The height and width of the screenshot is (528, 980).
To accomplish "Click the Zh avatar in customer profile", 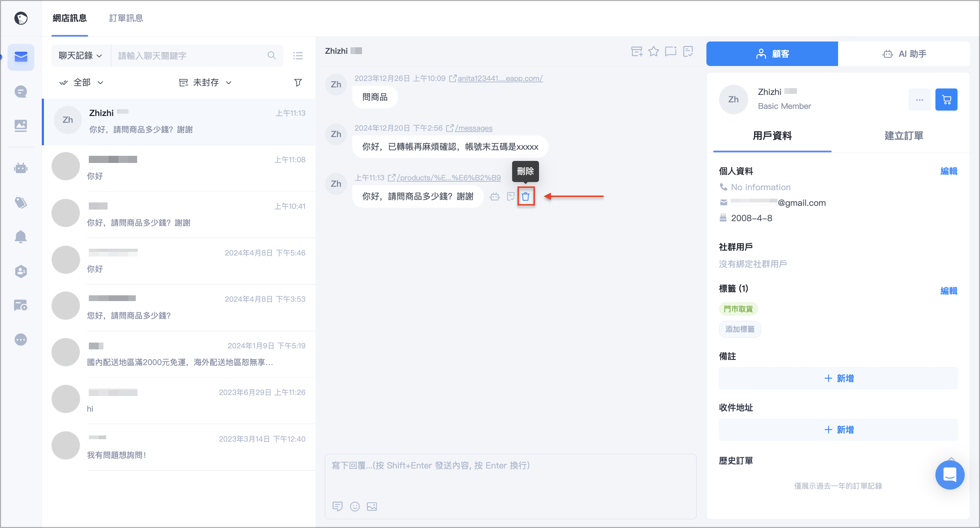I will point(733,100).
